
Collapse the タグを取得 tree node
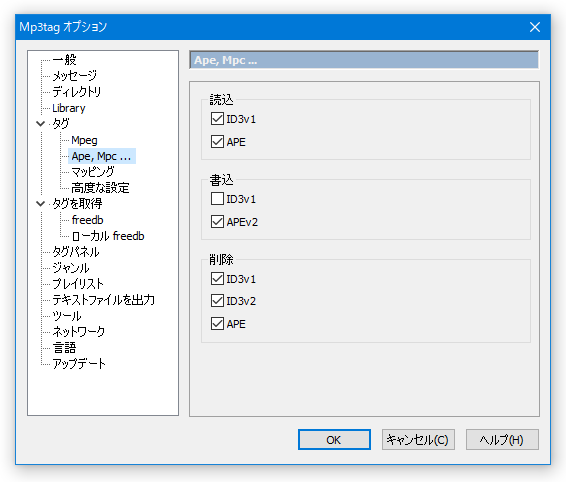click(x=40, y=204)
